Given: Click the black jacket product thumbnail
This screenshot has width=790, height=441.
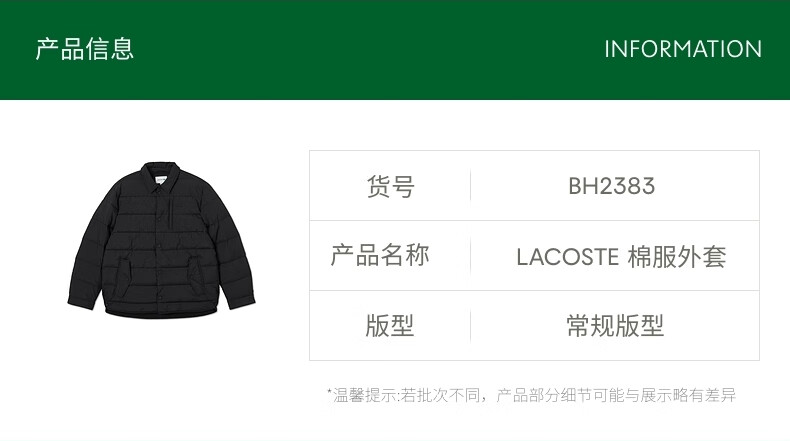Looking at the screenshot, I should [x=161, y=240].
